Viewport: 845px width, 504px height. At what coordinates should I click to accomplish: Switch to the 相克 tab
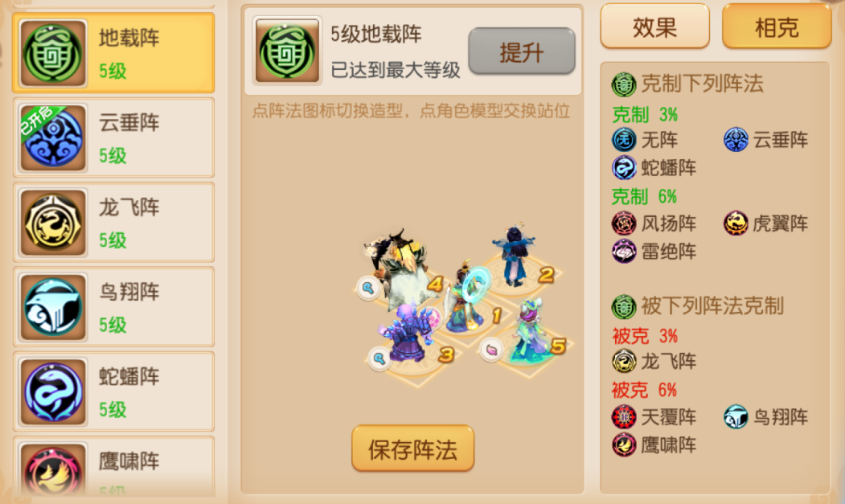point(777,27)
